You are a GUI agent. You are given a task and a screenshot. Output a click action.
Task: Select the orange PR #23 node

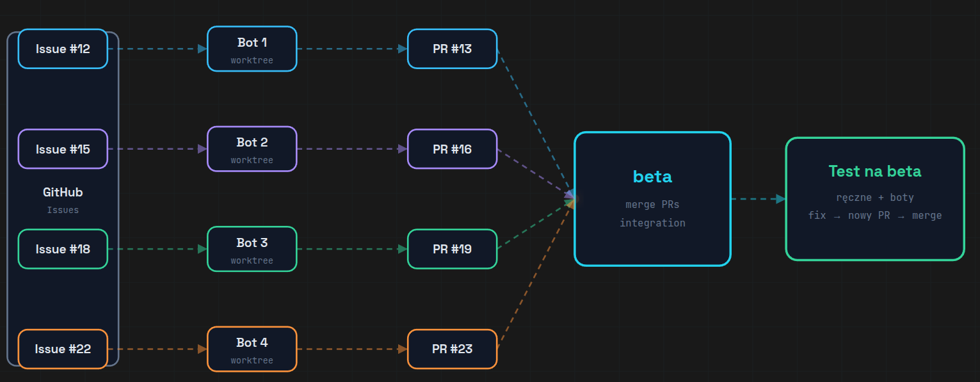pos(452,349)
